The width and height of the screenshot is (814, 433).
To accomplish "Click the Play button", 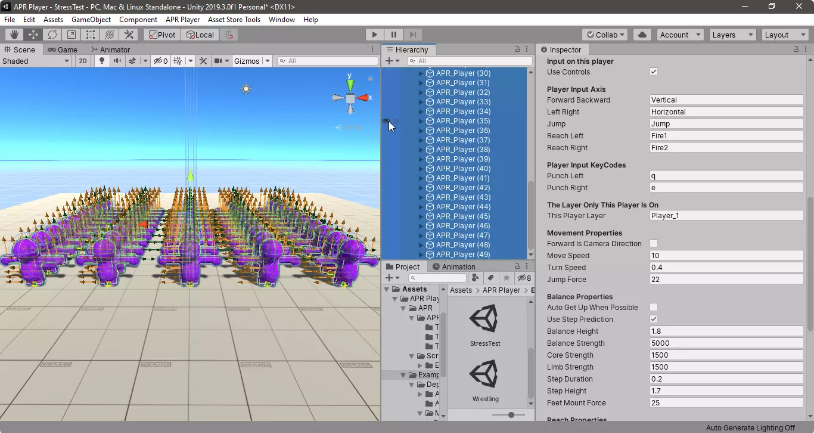I will (x=374, y=35).
